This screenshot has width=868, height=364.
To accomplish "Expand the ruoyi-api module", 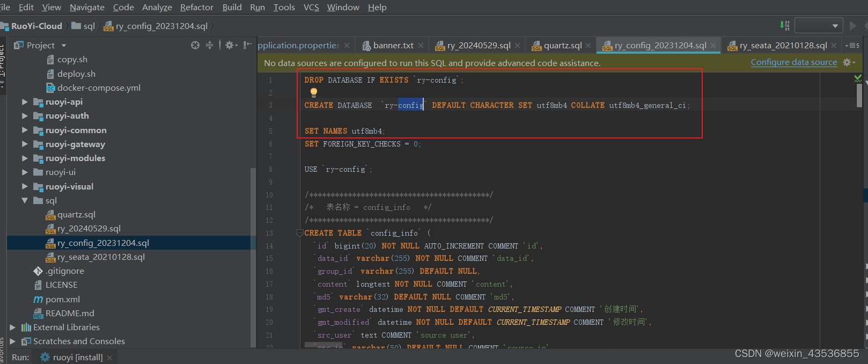I will [x=25, y=101].
